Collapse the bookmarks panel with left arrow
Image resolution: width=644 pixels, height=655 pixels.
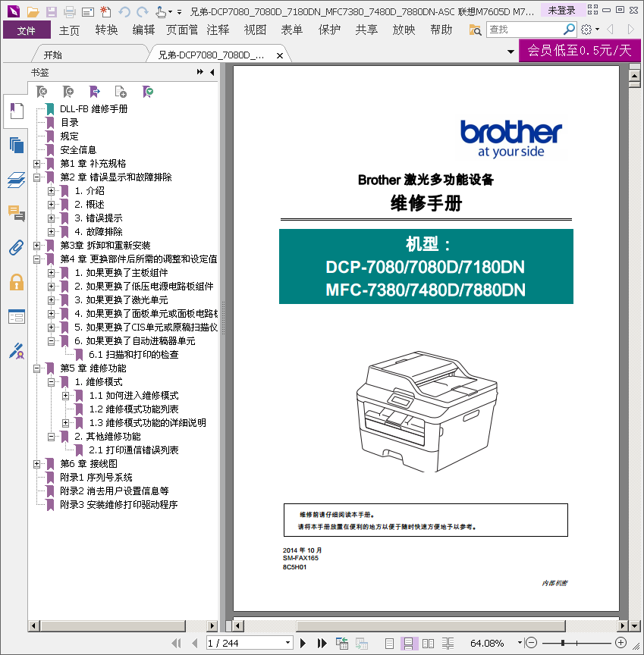(x=212, y=72)
